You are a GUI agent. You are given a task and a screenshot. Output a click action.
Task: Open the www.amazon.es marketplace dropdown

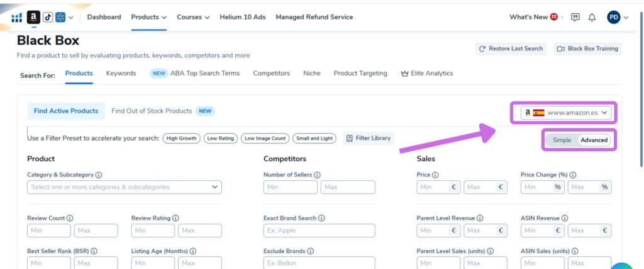pos(566,113)
